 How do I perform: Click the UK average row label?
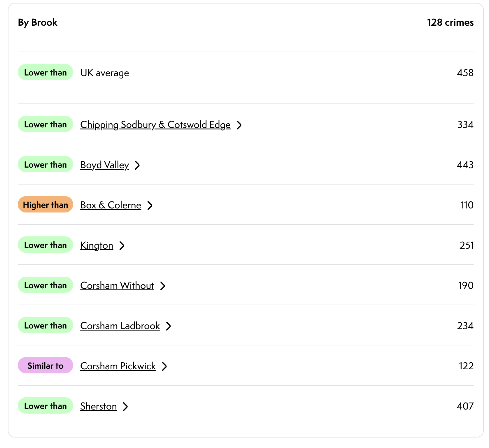point(104,73)
